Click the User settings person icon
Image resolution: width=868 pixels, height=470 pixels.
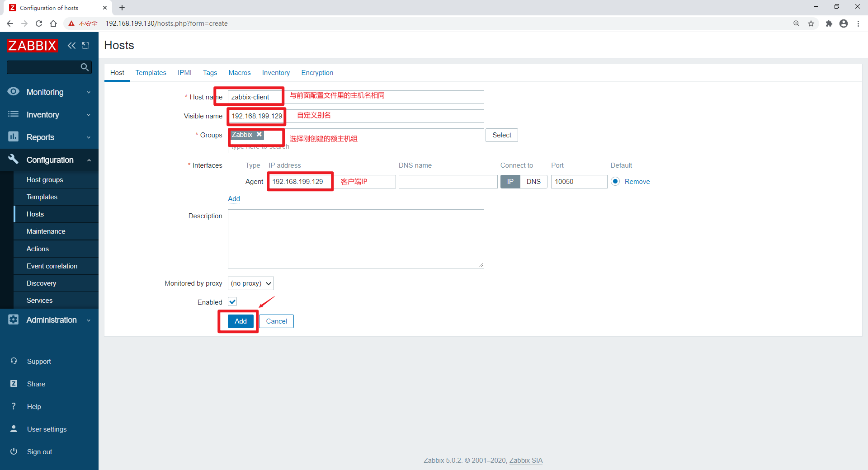14,429
